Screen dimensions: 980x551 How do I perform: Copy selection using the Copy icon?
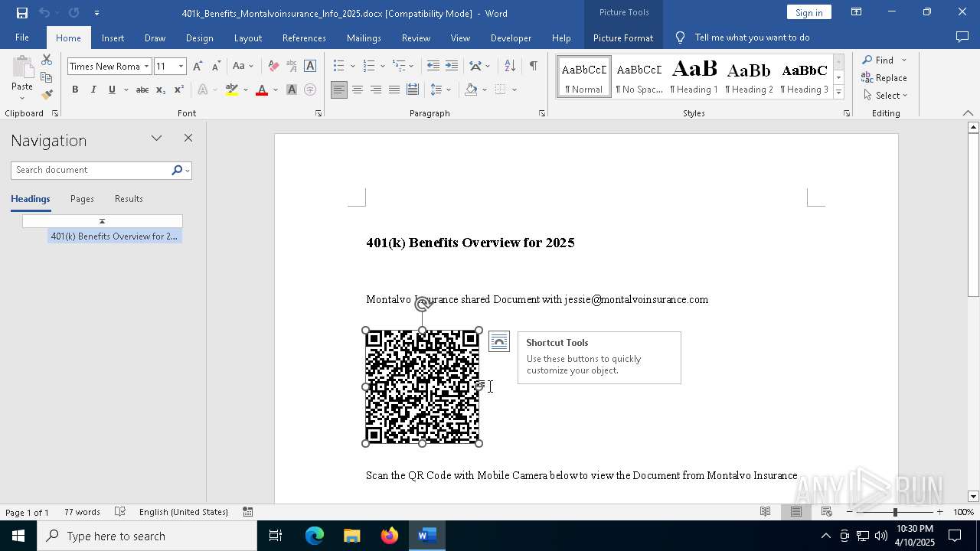47,77
